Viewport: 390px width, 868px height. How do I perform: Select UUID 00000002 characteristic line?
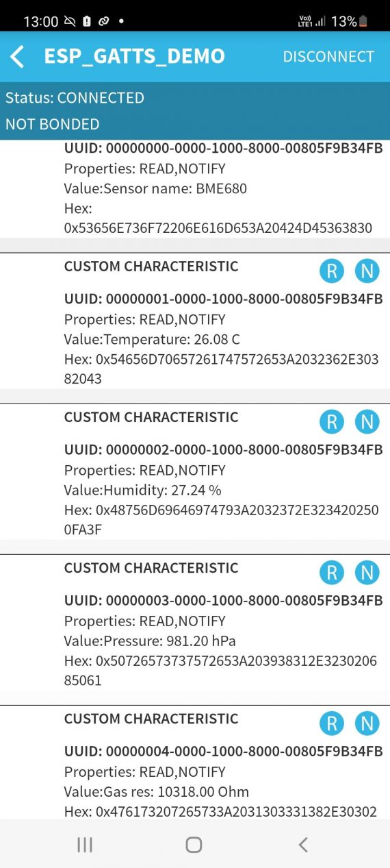224,449
